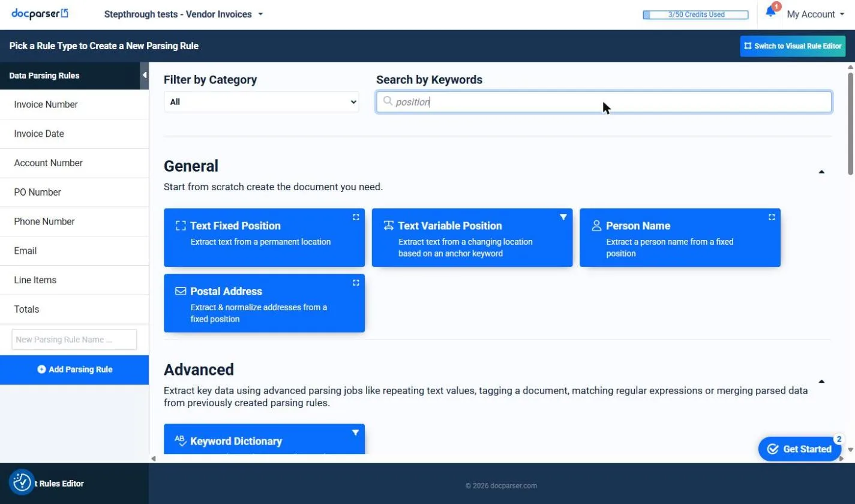The image size is (855, 504).
Task: Select the Invoice Date parsing rule
Action: (74, 134)
